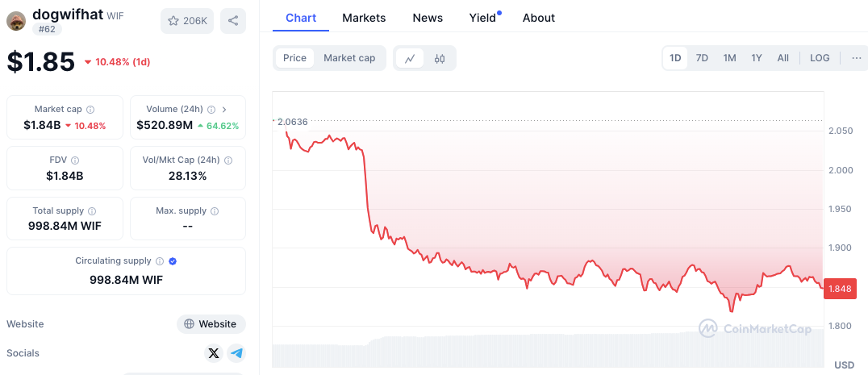Image resolution: width=868 pixels, height=375 pixels.
Task: Click the share icon button
Action: point(233,21)
